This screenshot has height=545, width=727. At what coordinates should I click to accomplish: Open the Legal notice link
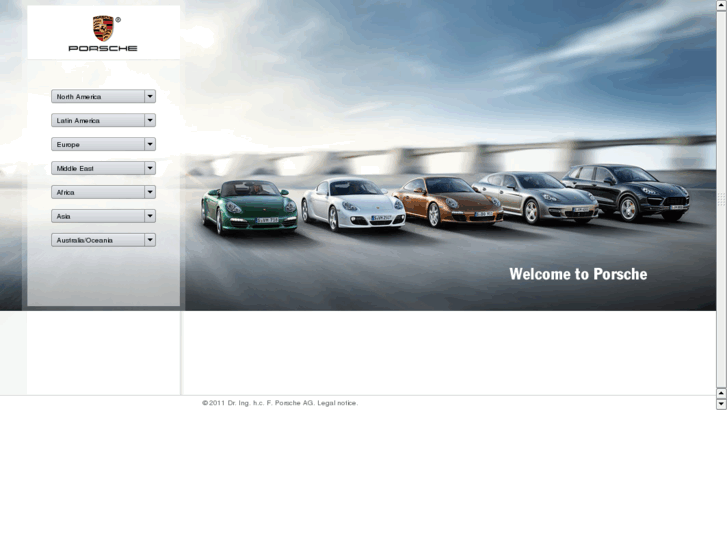pyautogui.click(x=338, y=403)
